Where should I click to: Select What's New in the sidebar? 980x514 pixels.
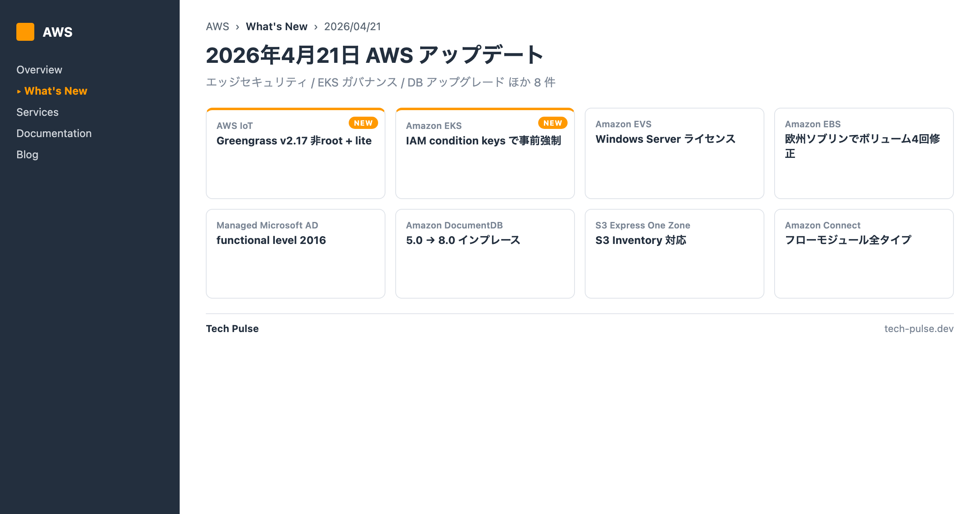pyautogui.click(x=56, y=91)
